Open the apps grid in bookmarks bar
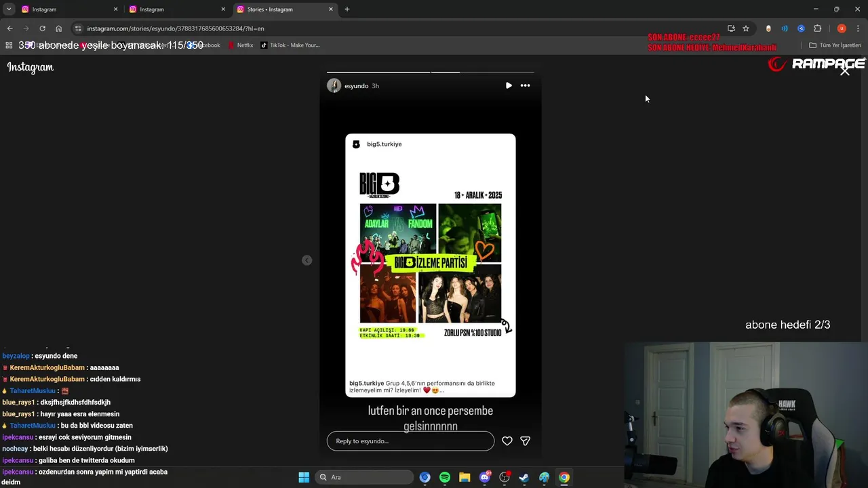 9,45
